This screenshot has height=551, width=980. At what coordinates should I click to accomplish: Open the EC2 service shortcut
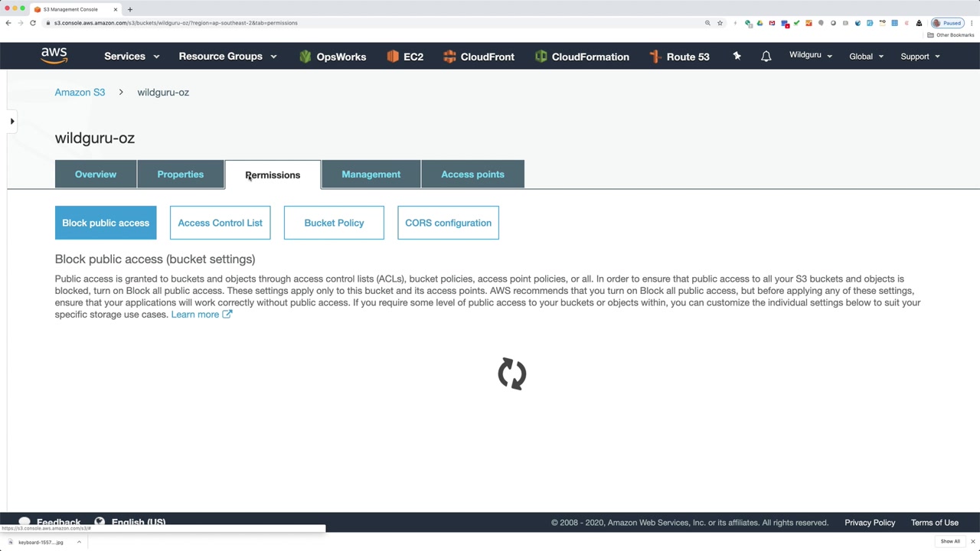coord(405,57)
